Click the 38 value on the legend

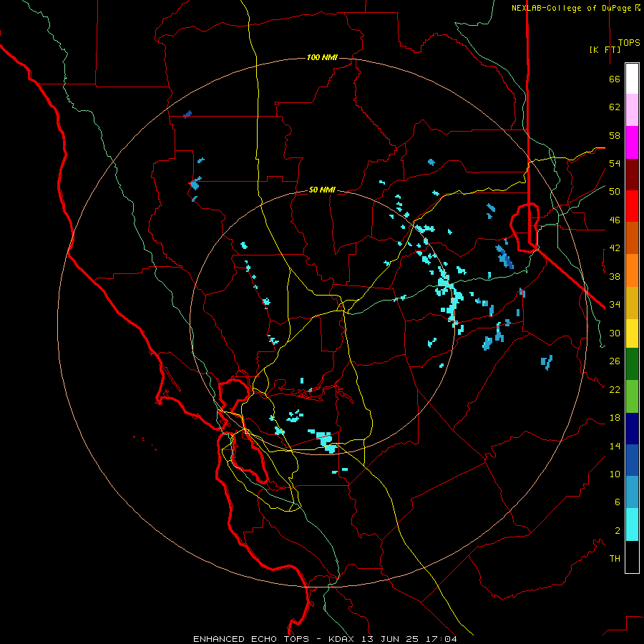coord(615,276)
